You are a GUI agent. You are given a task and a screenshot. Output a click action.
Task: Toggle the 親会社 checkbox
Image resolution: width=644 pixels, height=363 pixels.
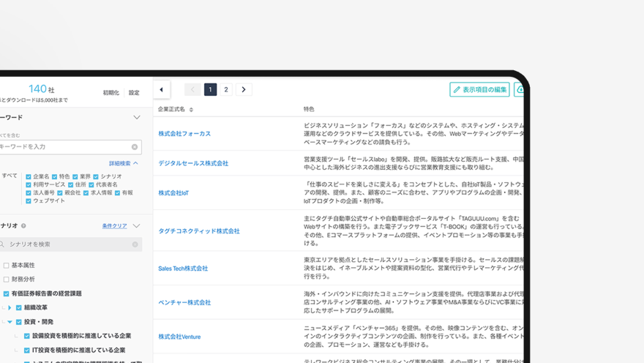tap(60, 192)
